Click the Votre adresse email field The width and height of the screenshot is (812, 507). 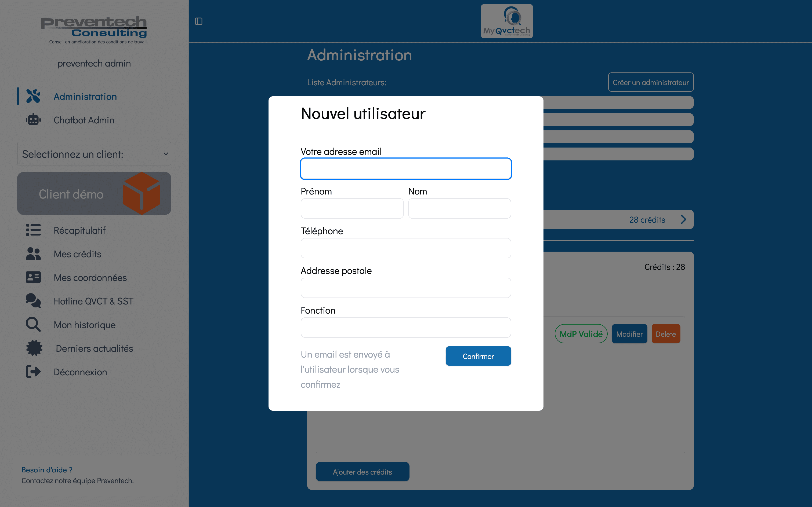click(x=406, y=169)
